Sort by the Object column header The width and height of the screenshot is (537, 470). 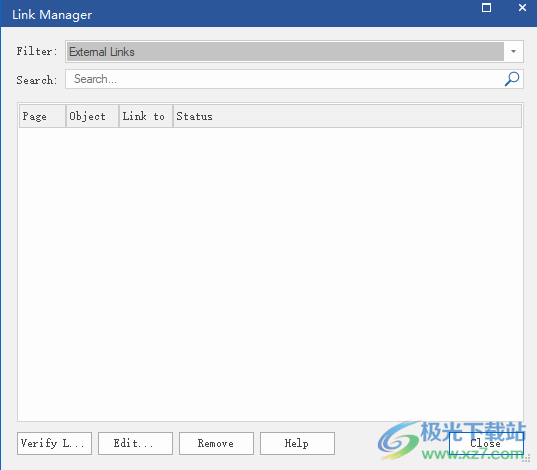pos(92,116)
